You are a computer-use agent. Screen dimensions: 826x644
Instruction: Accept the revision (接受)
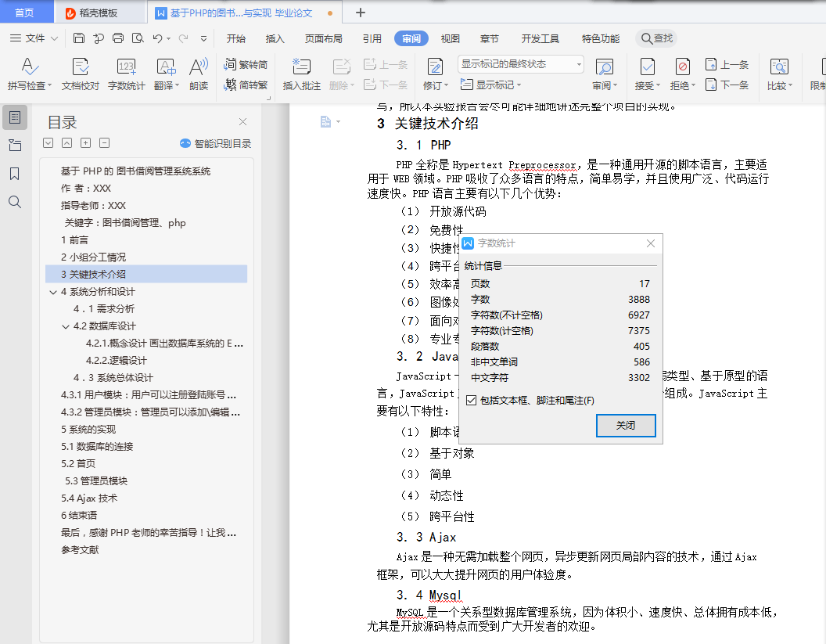(x=648, y=74)
